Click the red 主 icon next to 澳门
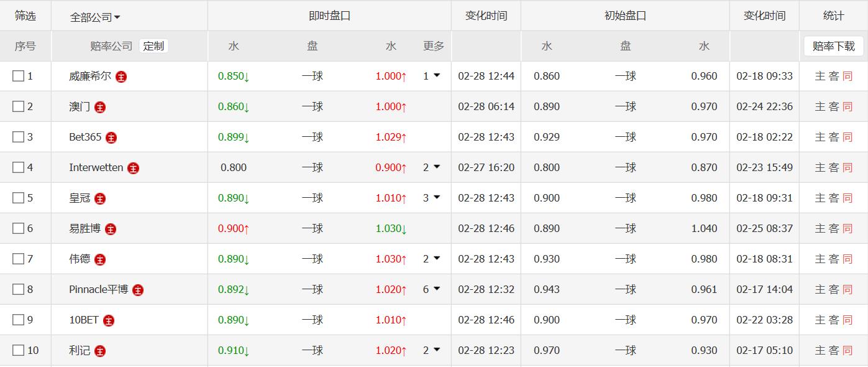This screenshot has width=868, height=367. tap(100, 108)
